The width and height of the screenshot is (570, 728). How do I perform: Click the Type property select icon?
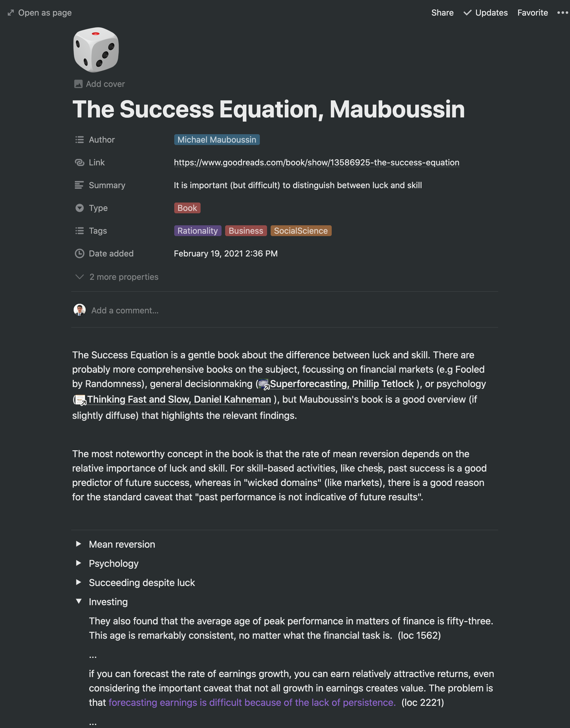tap(79, 208)
